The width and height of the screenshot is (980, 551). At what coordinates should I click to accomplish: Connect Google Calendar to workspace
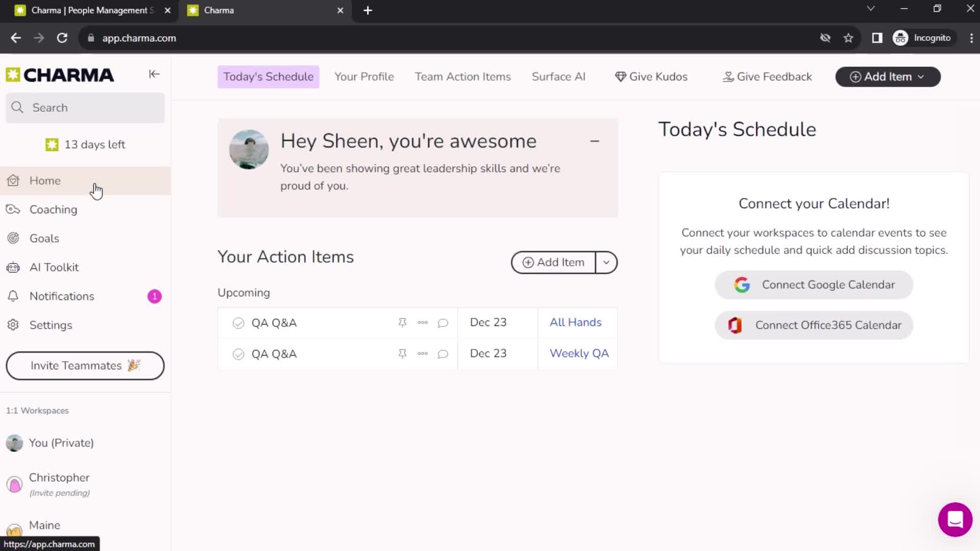[x=814, y=285]
